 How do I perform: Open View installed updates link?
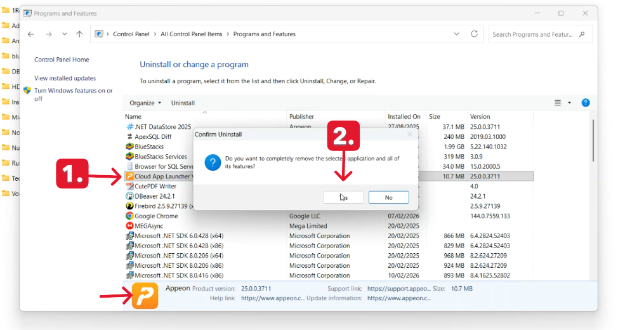[x=65, y=78]
